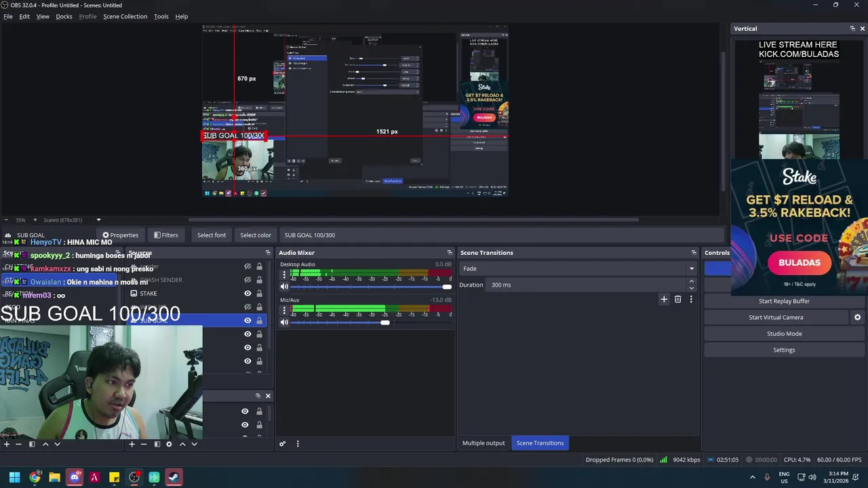Open Virtual Camera settings gear
The height and width of the screenshot is (488, 868).
[x=857, y=317]
